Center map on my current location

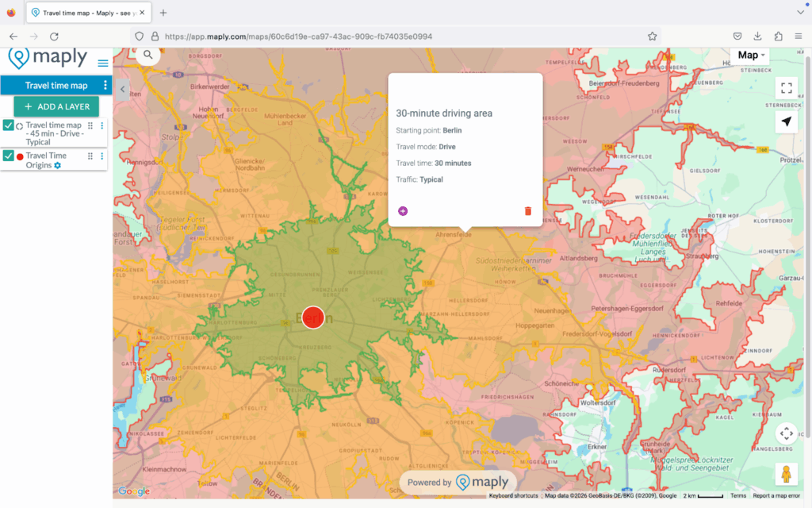[786, 121]
